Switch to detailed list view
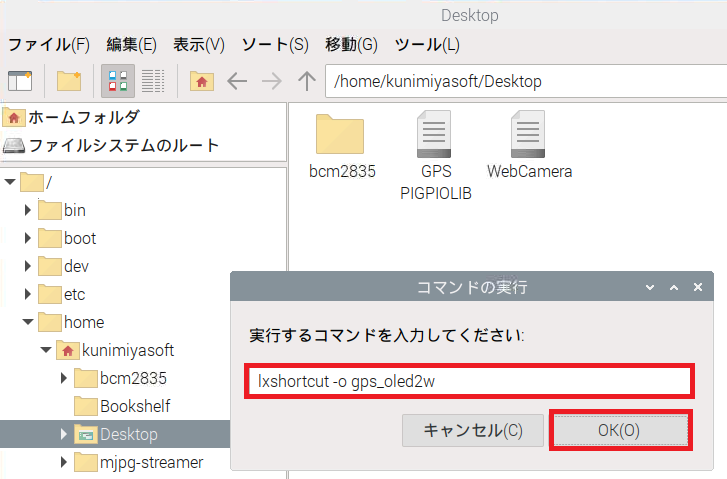 (x=153, y=81)
